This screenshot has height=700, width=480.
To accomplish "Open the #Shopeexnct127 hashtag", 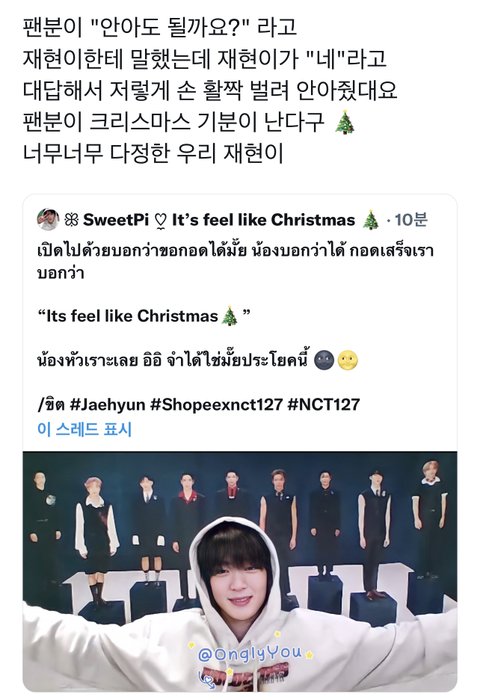I will pos(217,404).
